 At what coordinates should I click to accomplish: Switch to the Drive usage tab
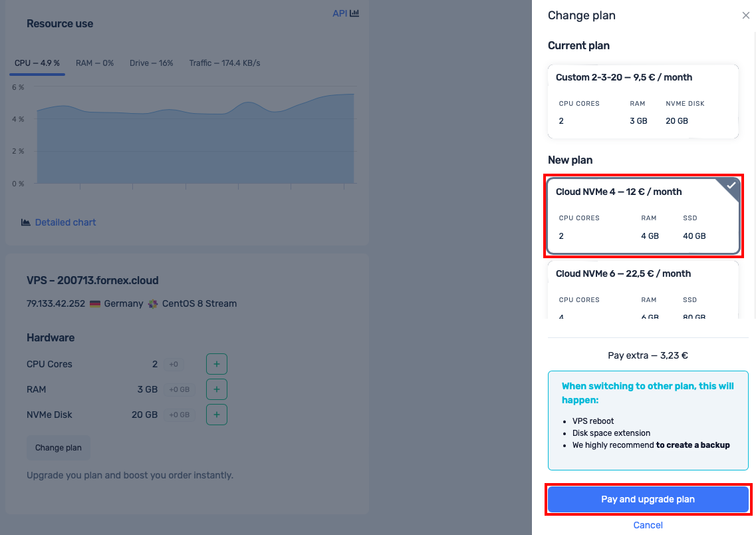(151, 63)
